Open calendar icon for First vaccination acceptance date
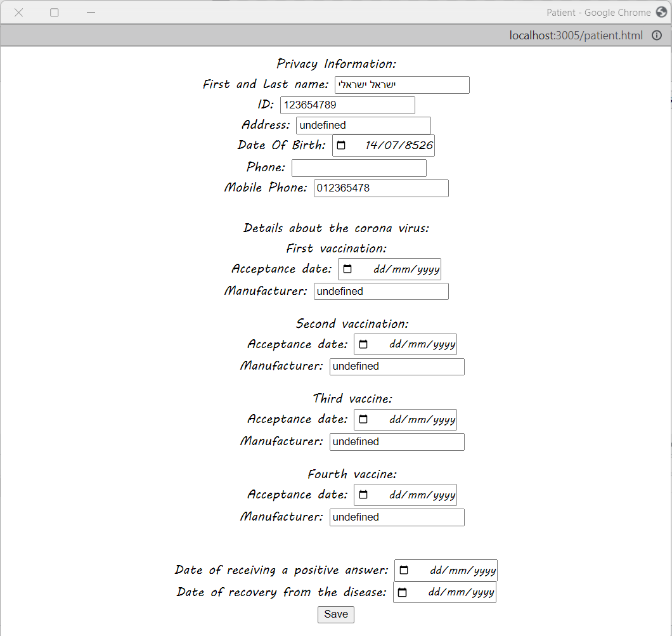Viewport: 672px width, 636px height. pos(347,269)
